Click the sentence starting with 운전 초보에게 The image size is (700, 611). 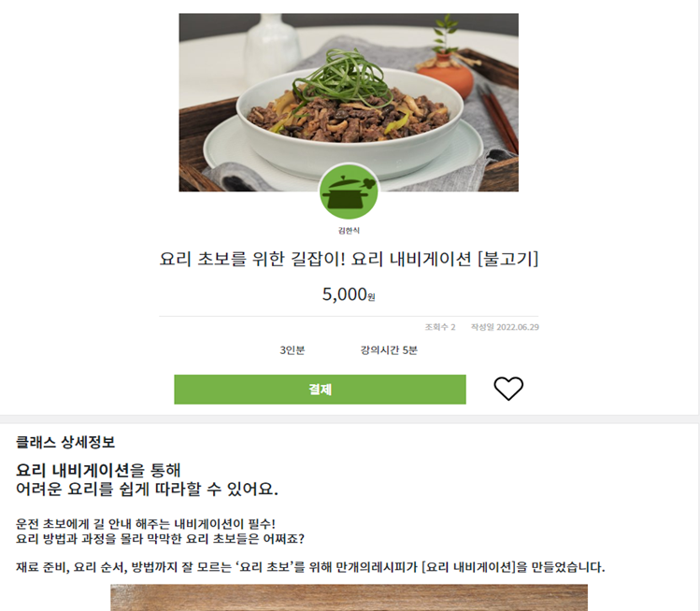point(146,523)
